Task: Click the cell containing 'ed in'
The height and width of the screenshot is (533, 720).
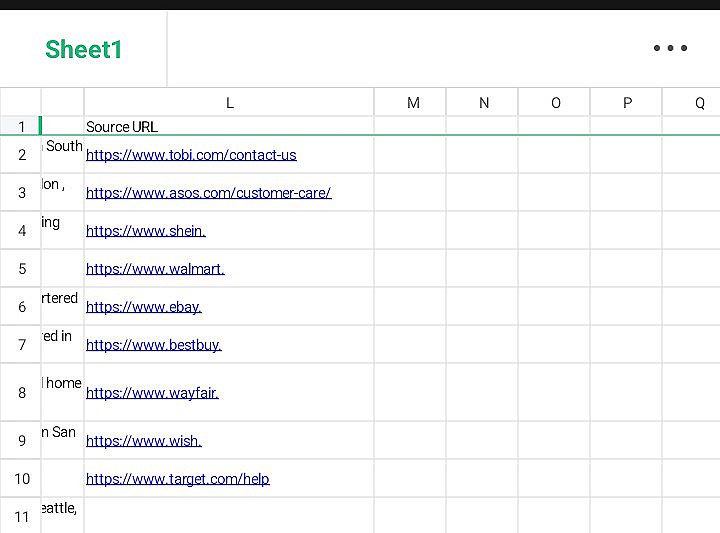Action: (62, 344)
